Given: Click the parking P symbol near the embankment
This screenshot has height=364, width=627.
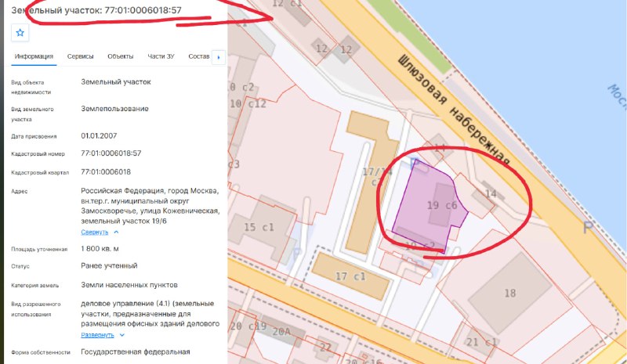Looking at the screenshot, I should (x=587, y=228).
